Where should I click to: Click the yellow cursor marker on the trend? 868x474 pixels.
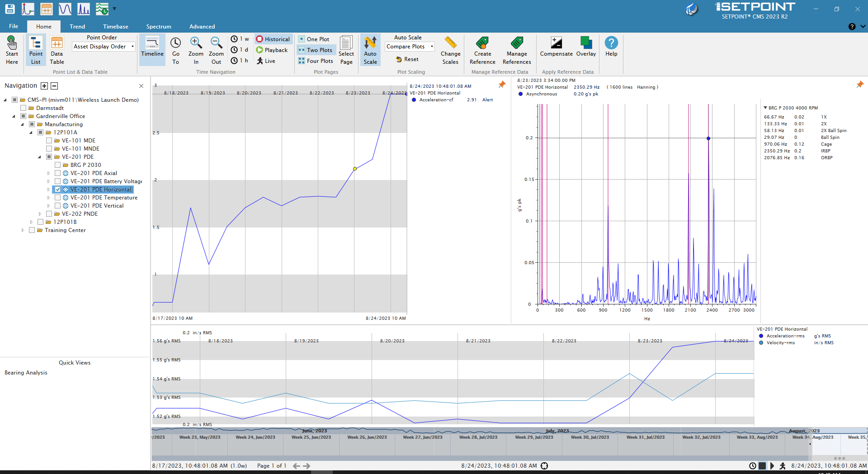355,169
